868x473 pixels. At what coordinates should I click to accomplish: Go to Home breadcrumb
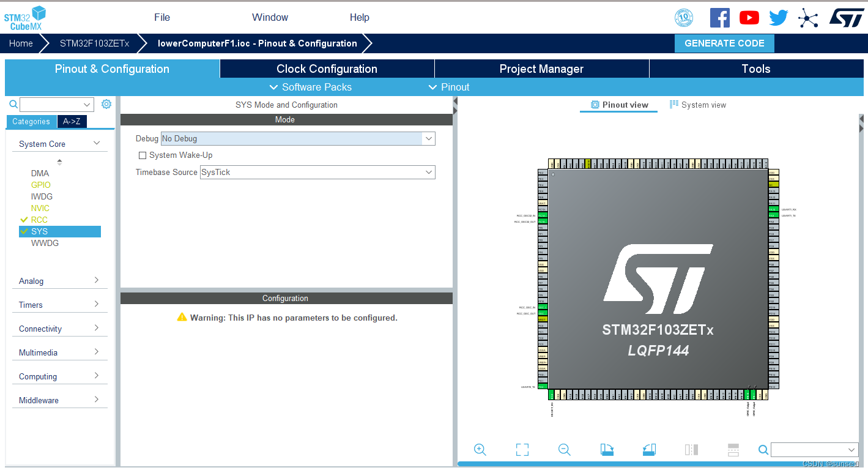[x=21, y=43]
